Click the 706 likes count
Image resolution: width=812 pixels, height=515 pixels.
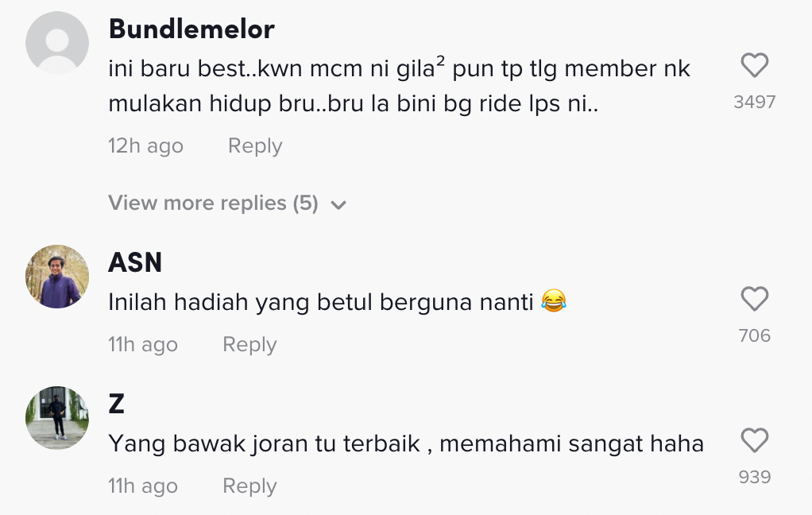[754, 335]
